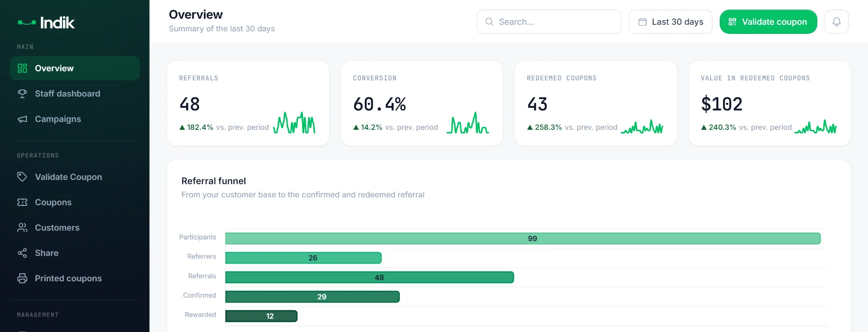Open Staff dashboard page
868x332 pixels.
(x=75, y=93)
